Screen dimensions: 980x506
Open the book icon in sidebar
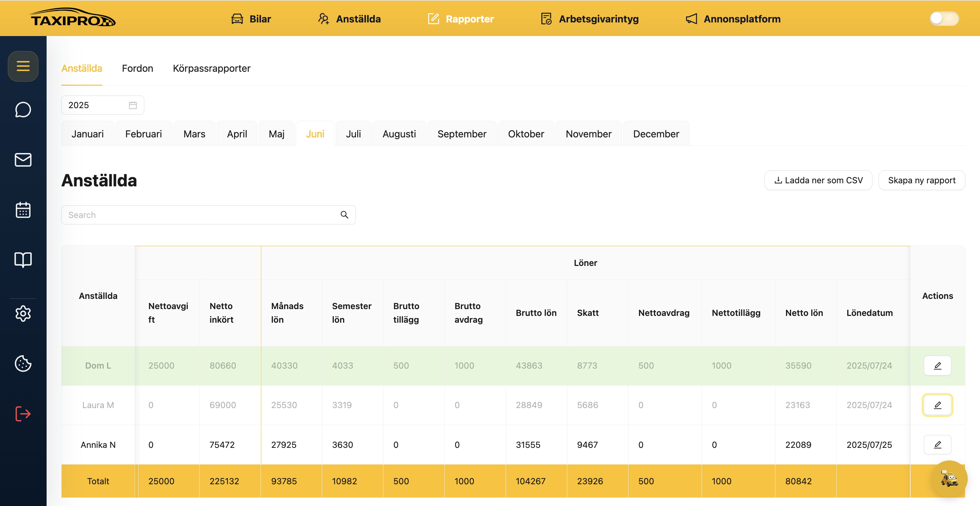point(23,260)
